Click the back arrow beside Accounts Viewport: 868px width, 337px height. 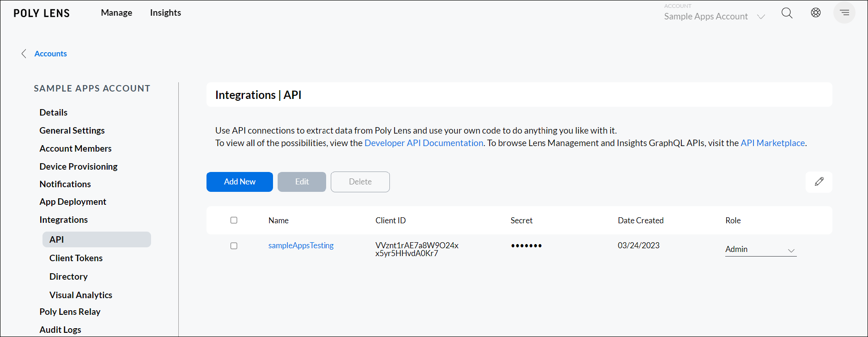click(24, 54)
